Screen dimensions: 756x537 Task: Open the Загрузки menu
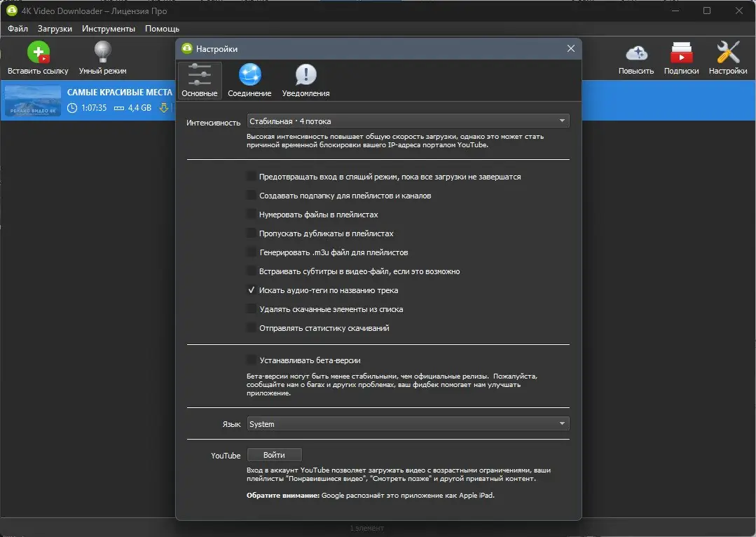(55, 29)
